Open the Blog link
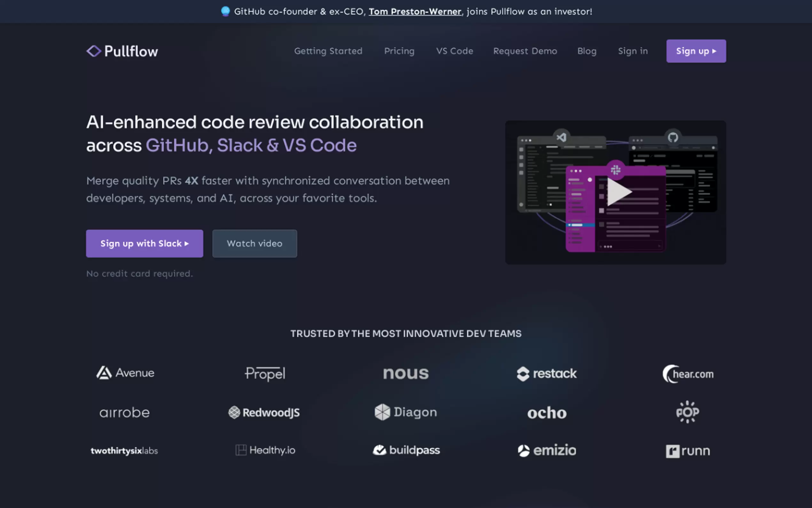 click(x=587, y=51)
